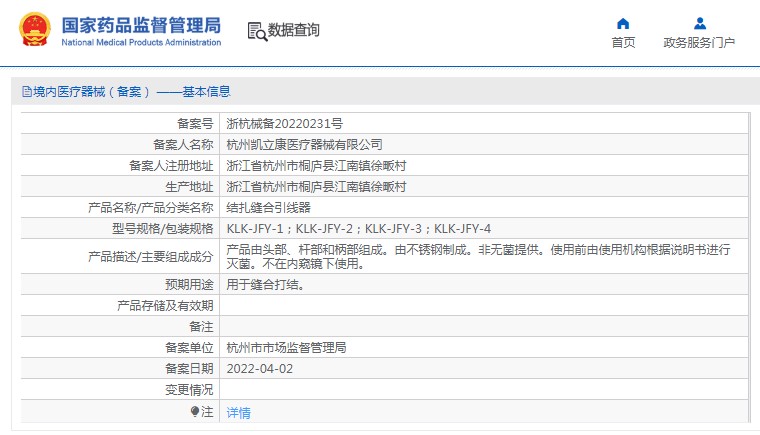Go to 首页 home page
Viewport: 760px width, 435px height.
[623, 43]
